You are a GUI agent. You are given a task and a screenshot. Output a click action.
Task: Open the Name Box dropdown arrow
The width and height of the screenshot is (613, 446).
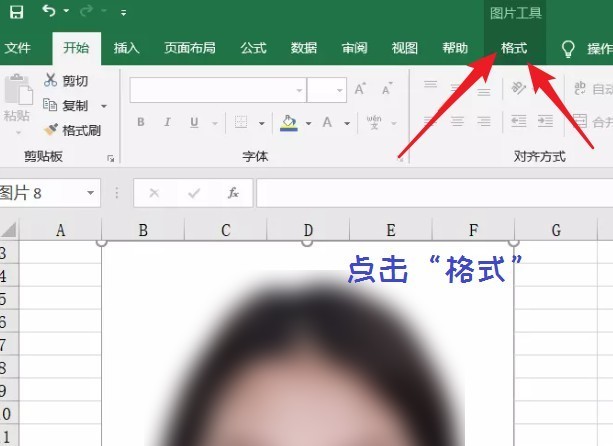91,193
